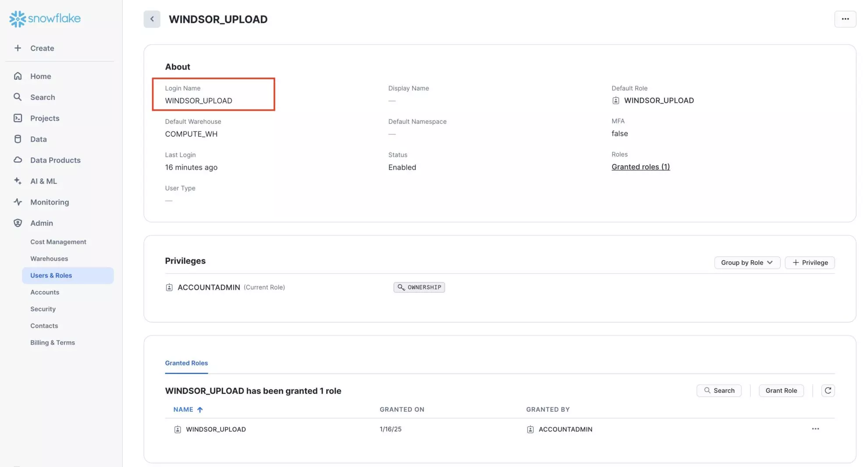This screenshot has width=868, height=467.
Task: Click the COMPUTE_WH default warehouse value
Action: (x=191, y=134)
